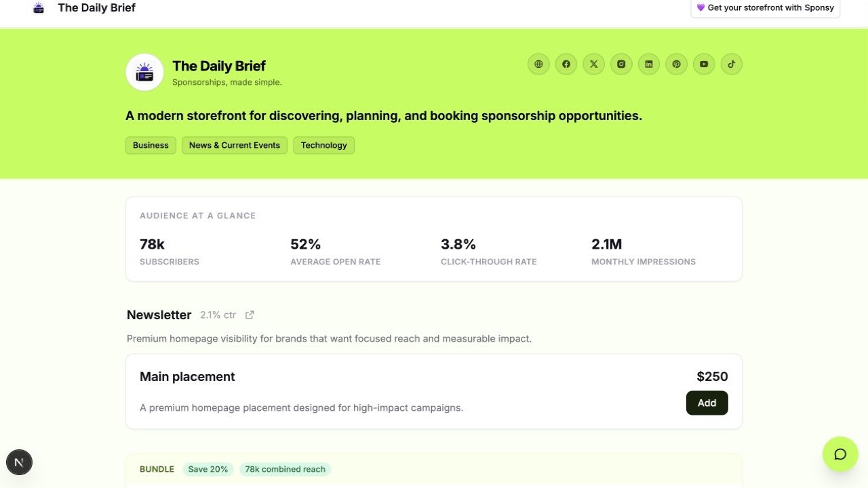Open the Instagram social icon

click(x=621, y=64)
